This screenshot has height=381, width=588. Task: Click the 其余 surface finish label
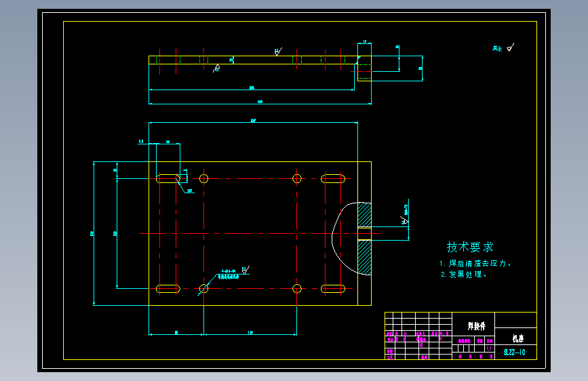(497, 49)
